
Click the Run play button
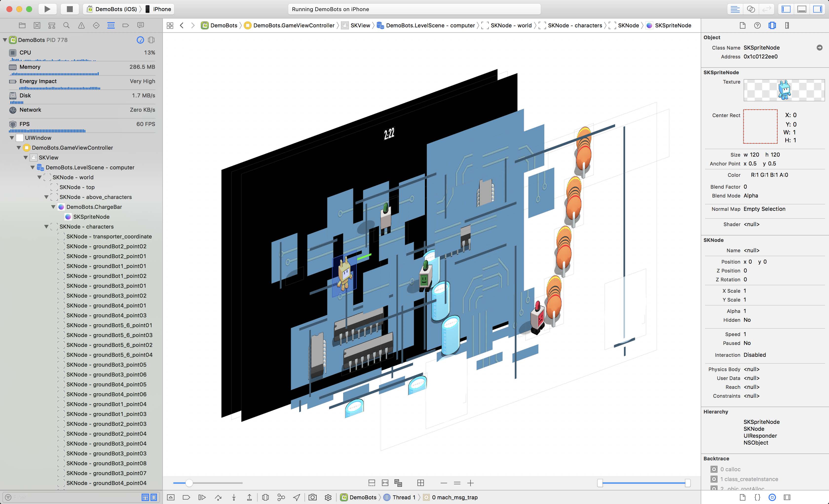pyautogui.click(x=47, y=9)
